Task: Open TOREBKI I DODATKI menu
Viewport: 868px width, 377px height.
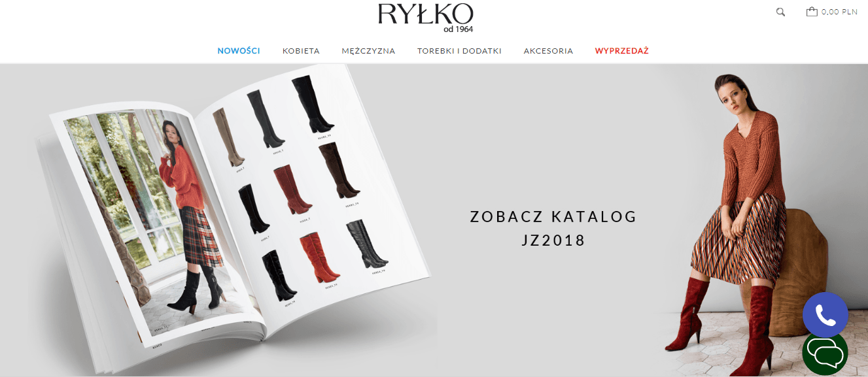Action: (x=459, y=50)
